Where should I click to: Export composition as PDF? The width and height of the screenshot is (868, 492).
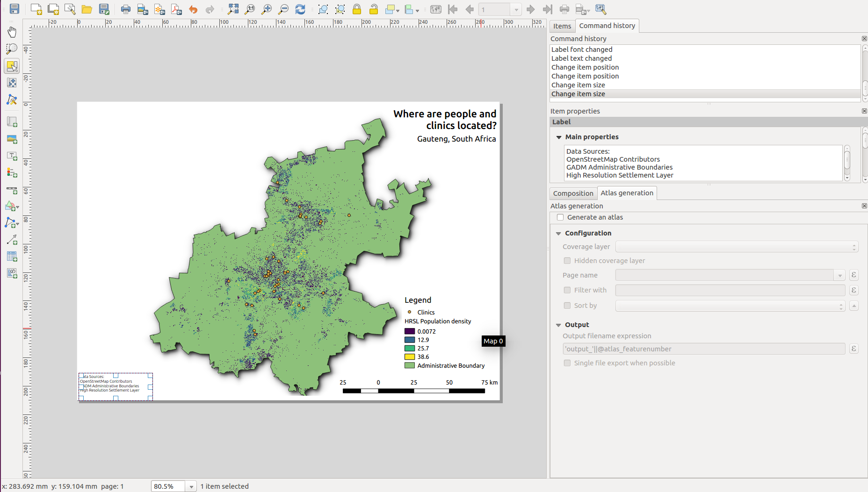coord(176,9)
